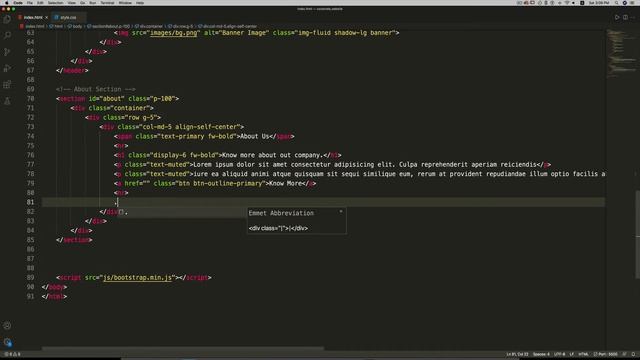Click the Ln, Col cursor position status
The width and height of the screenshot is (640, 360).
(x=517, y=354)
